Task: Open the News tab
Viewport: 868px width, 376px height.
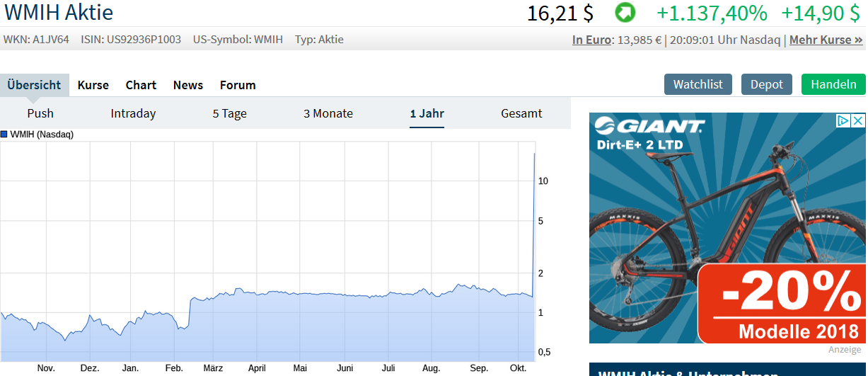Action: [x=188, y=85]
